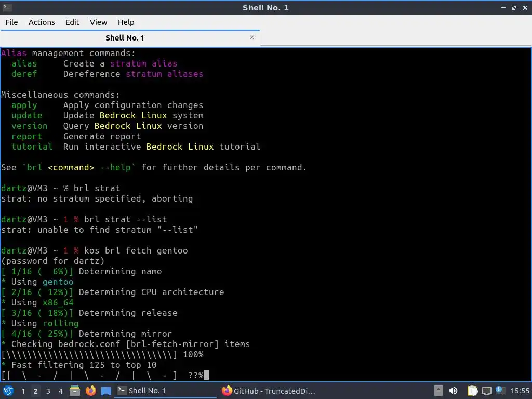Click the clock showing 15:55
Viewport: 532px width, 399px height.
click(520, 391)
